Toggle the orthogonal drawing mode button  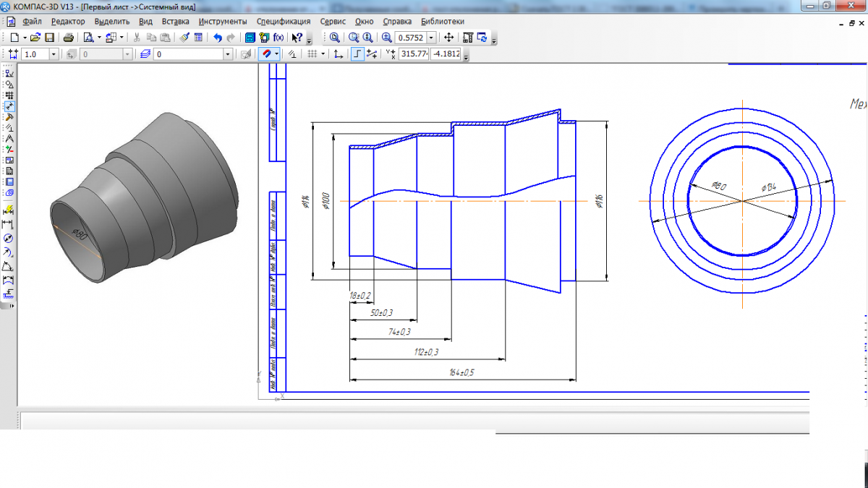357,54
